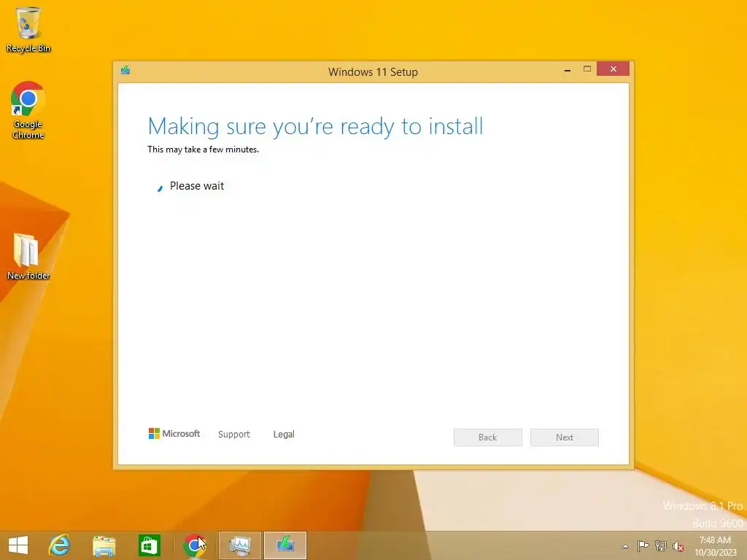Click the 'Please wait' status text

pyautogui.click(x=197, y=186)
